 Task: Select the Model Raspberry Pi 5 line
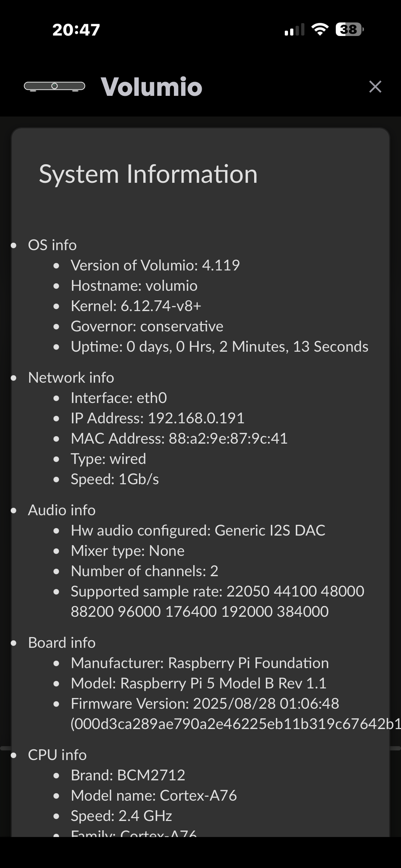pyautogui.click(x=199, y=683)
